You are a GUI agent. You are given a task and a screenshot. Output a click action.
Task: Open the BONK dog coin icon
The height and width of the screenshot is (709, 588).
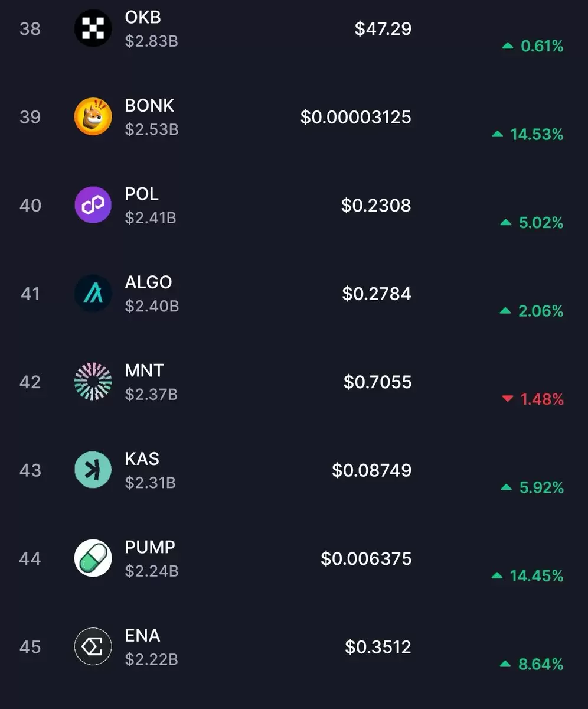(x=93, y=116)
